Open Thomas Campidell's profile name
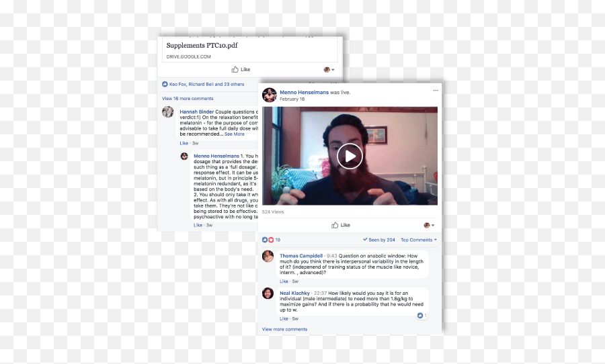 (x=301, y=256)
